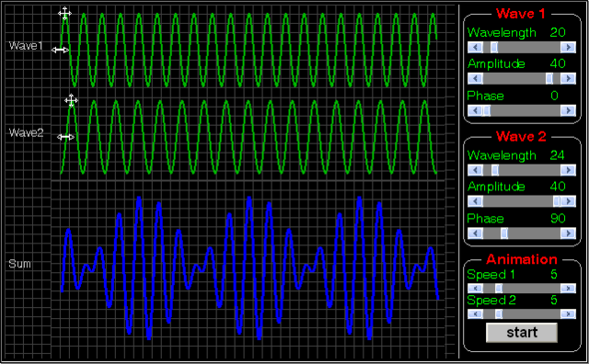Click the Wave1 graph label
Image resolution: width=589 pixels, height=364 pixels.
click(26, 46)
